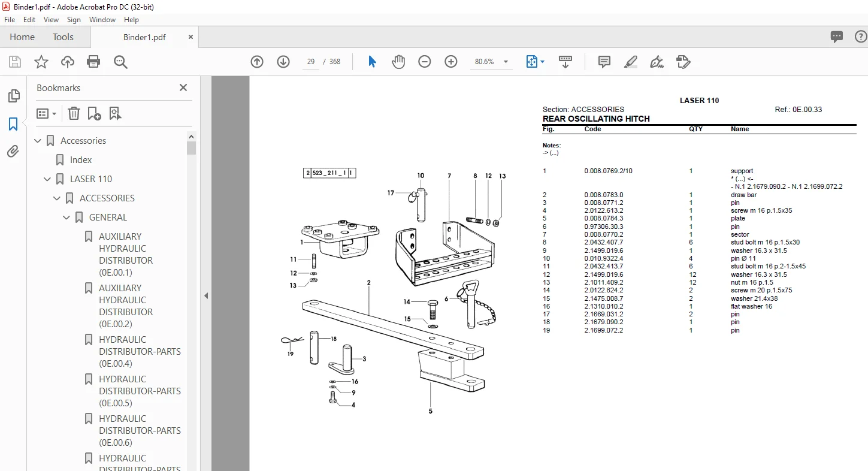Open the Window menu
The width and height of the screenshot is (868, 471).
[x=102, y=20]
